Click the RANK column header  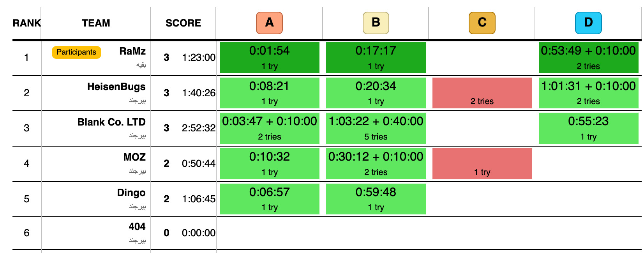26,23
